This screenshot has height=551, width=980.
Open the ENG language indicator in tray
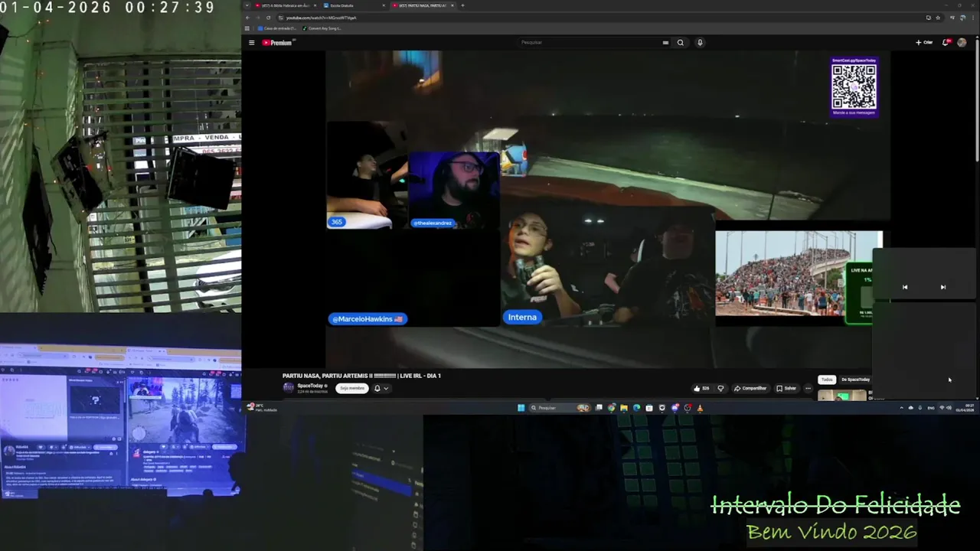[x=931, y=408]
